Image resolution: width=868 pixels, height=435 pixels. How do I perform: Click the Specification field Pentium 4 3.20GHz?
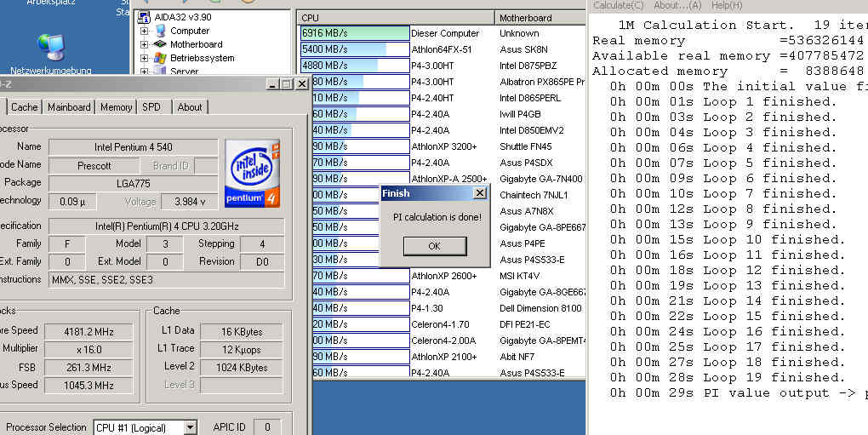167,226
